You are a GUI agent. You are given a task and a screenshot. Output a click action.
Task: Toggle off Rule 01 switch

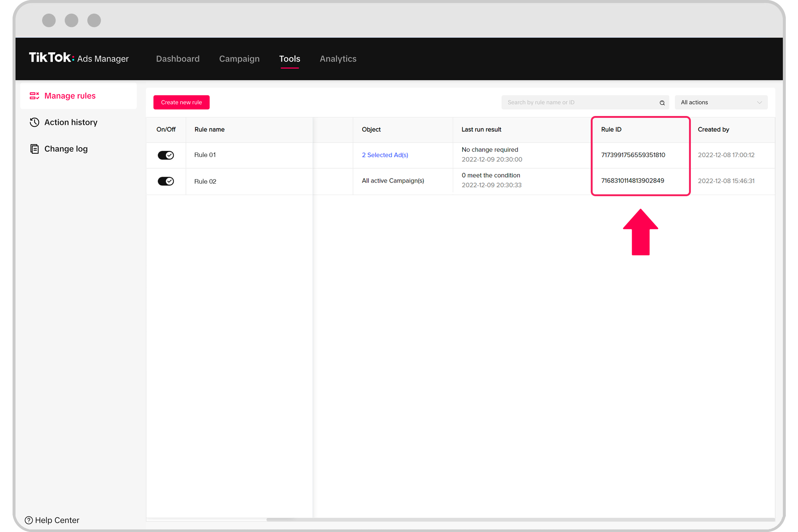coord(166,155)
